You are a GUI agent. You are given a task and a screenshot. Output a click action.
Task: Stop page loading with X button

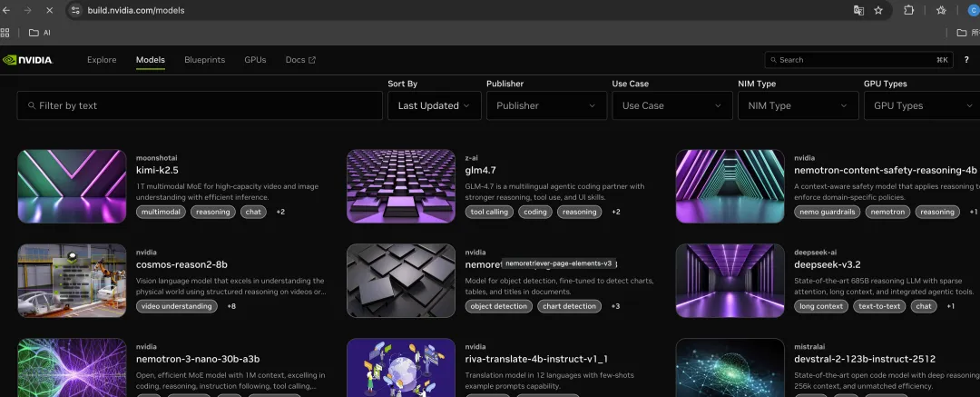point(49,10)
